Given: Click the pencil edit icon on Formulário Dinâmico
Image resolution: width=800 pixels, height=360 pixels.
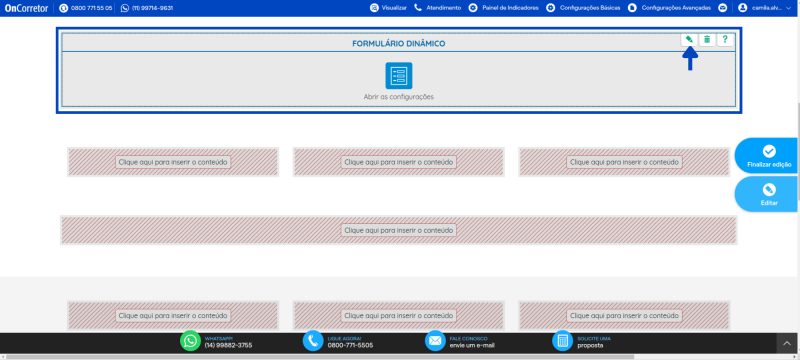Looking at the screenshot, I should point(689,39).
